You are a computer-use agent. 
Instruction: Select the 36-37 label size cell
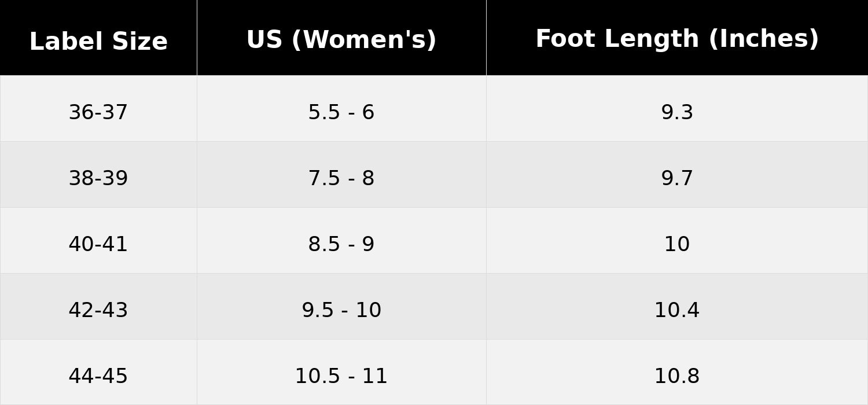tap(98, 112)
